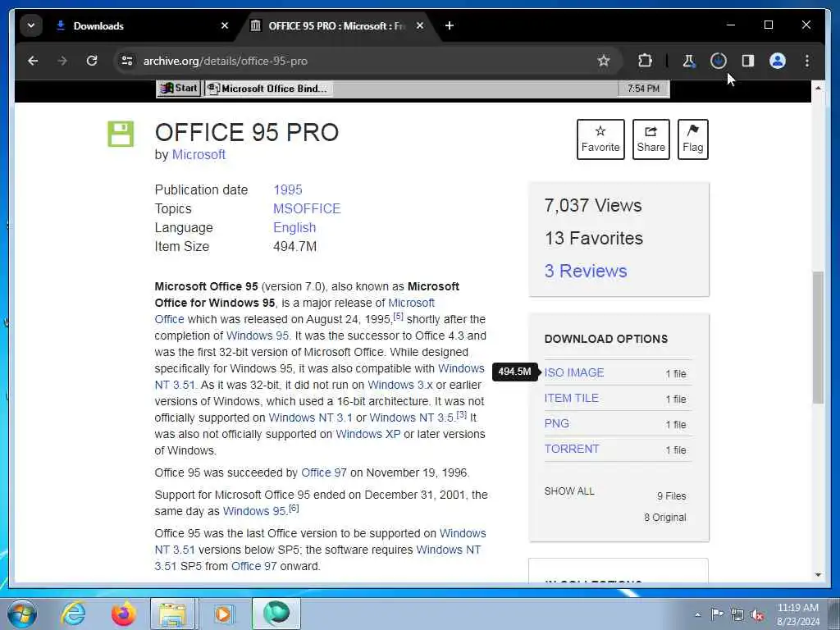The height and width of the screenshot is (630, 840).
Task: Click the vertical scrollbar thumb
Action: click(x=818, y=337)
